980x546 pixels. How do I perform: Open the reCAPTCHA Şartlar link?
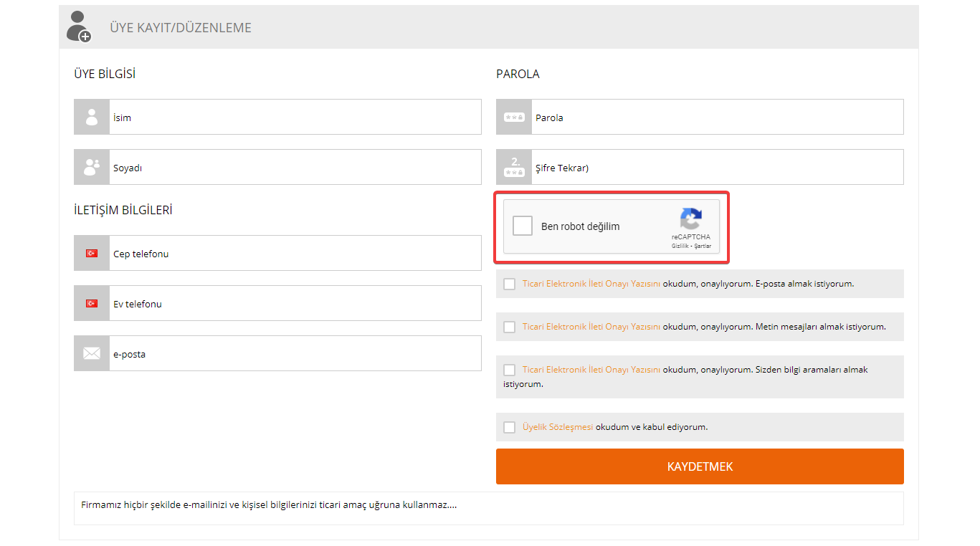(x=703, y=246)
